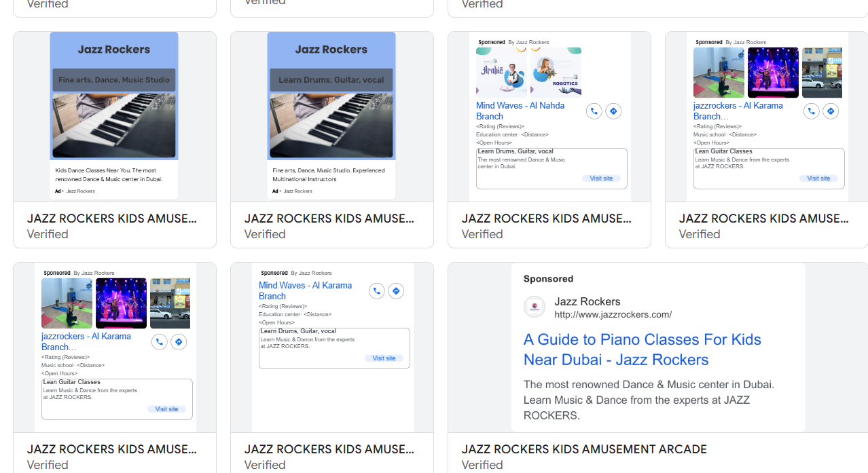
Task: Open the Mind Waves - Al Nahda Branch link
Action: [520, 111]
